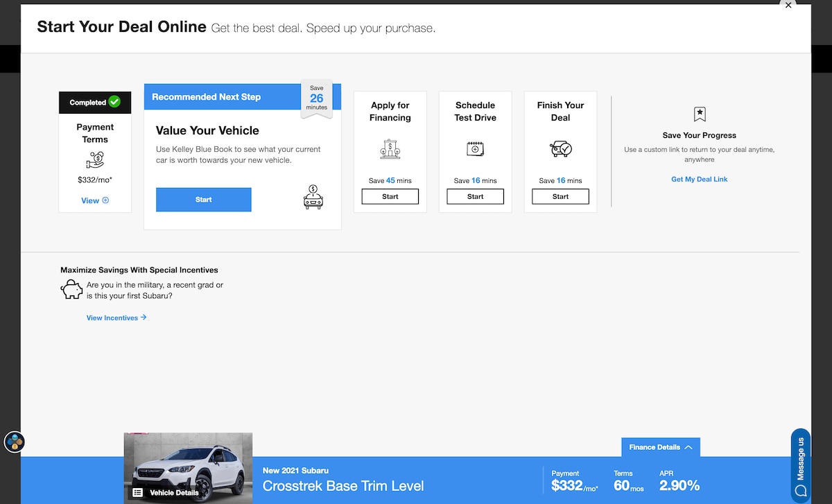Open the Message us side button
The image size is (832, 504).
[x=801, y=466]
